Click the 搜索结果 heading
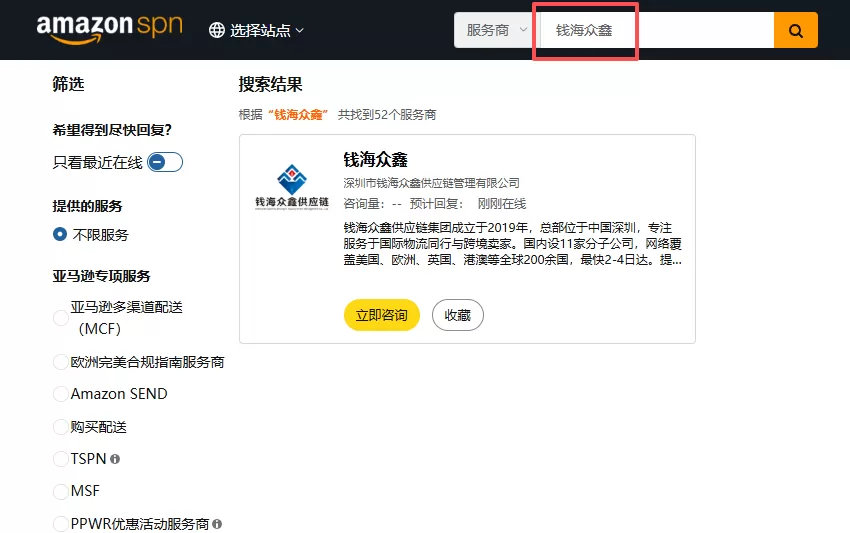Image resolution: width=850 pixels, height=533 pixels. [271, 85]
